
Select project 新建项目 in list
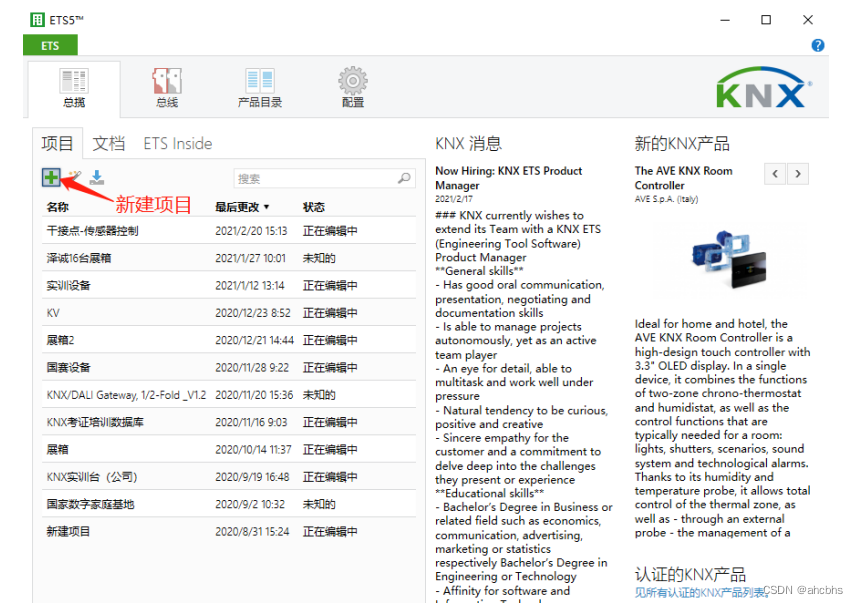[x=229, y=532]
